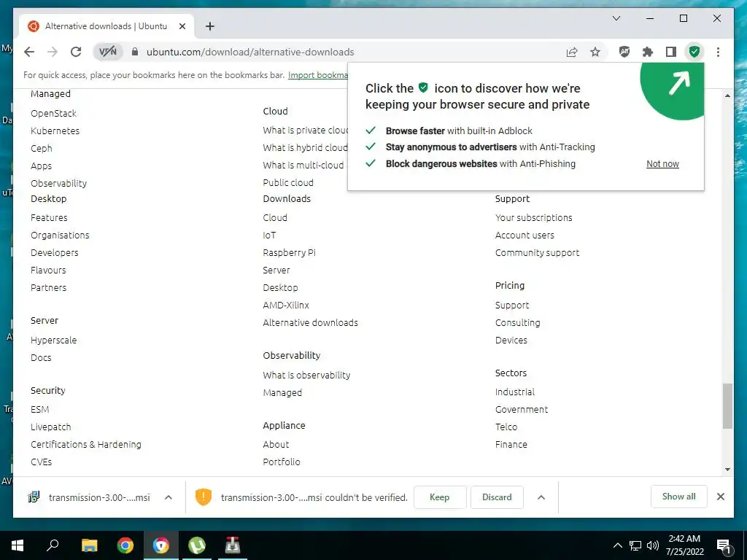The width and height of the screenshot is (747, 560).
Task: Open the Ceph link
Action: 42,149
